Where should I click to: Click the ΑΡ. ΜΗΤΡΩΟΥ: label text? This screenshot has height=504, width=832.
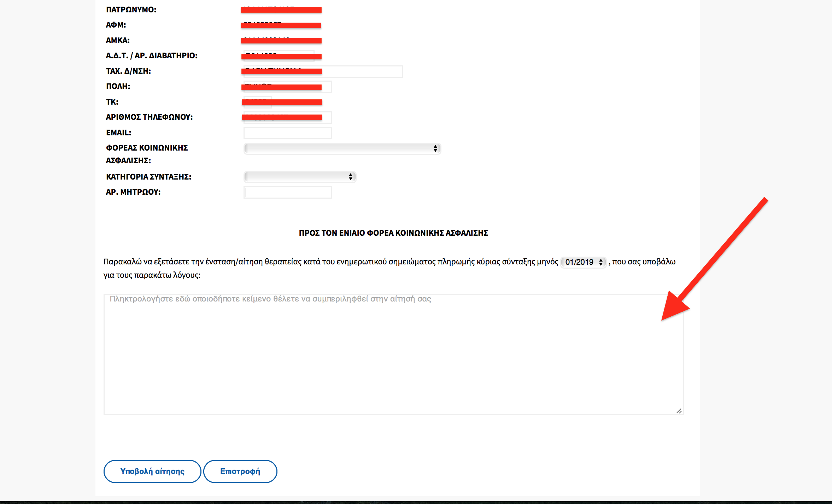pos(133,192)
